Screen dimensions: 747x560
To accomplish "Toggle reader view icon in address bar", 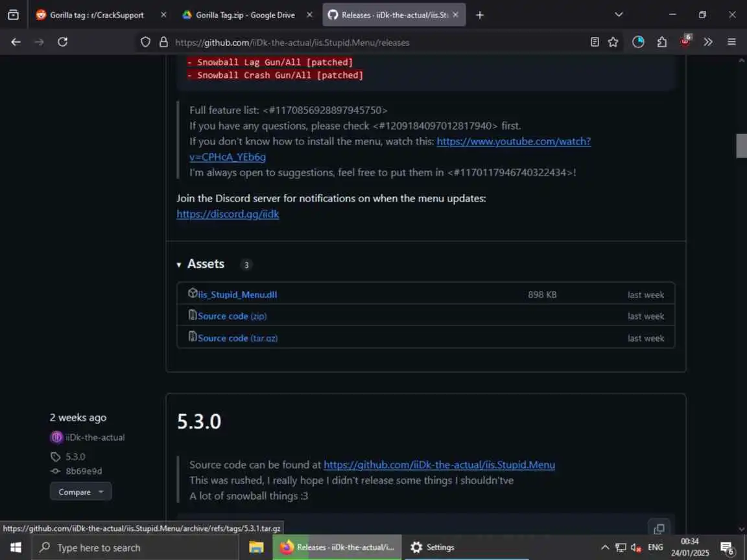I will click(x=595, y=42).
